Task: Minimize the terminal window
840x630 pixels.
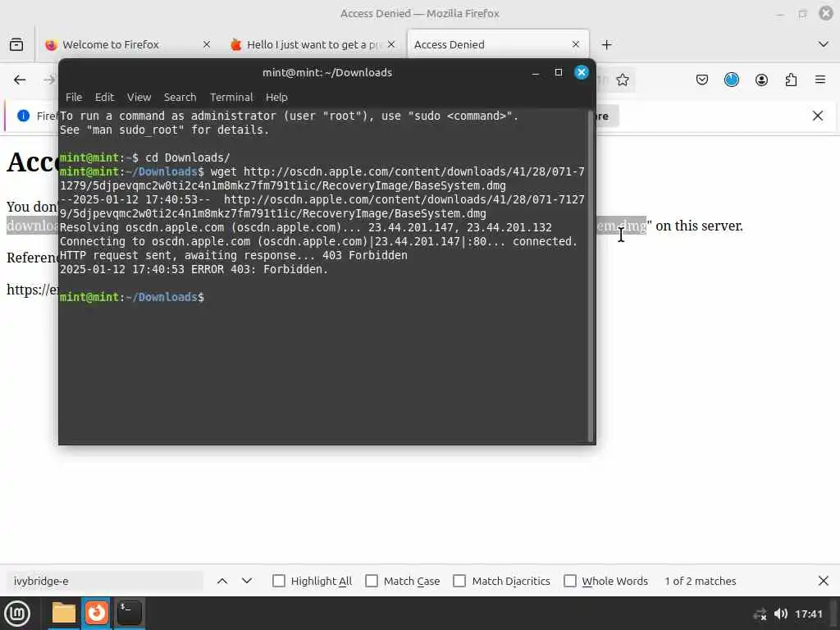Action: 535,72
